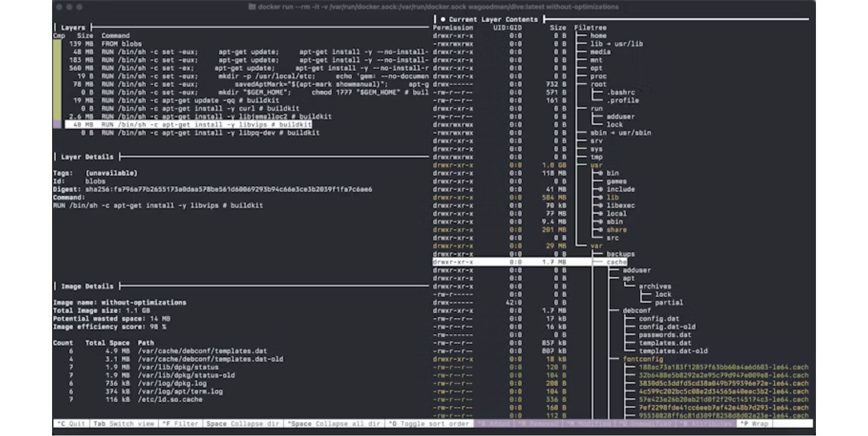The width and height of the screenshot is (868, 436).
Task: Click Collapse dir in the bottom bar
Action: coord(243,424)
